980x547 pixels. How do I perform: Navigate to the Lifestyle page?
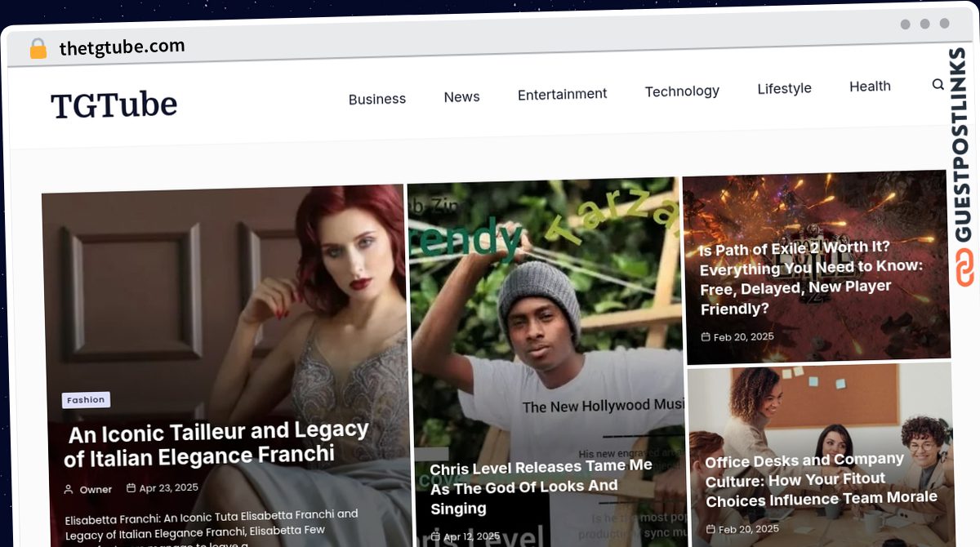click(x=784, y=88)
